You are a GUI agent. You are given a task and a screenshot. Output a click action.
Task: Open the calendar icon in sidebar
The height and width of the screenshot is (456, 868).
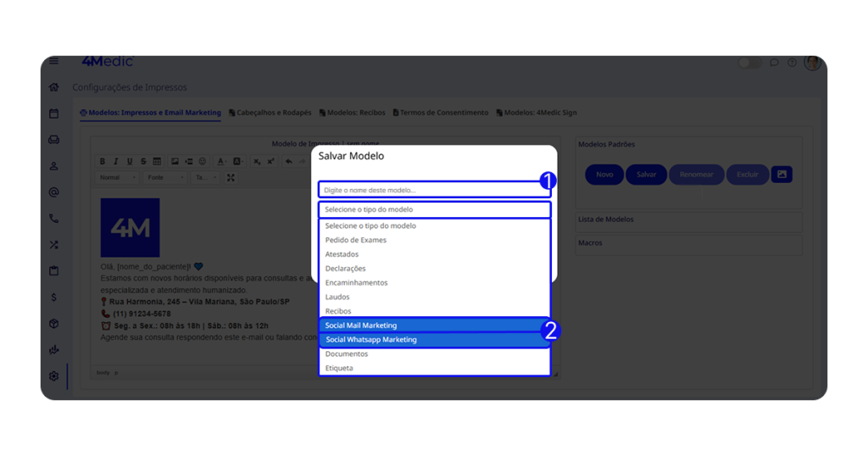(x=53, y=114)
